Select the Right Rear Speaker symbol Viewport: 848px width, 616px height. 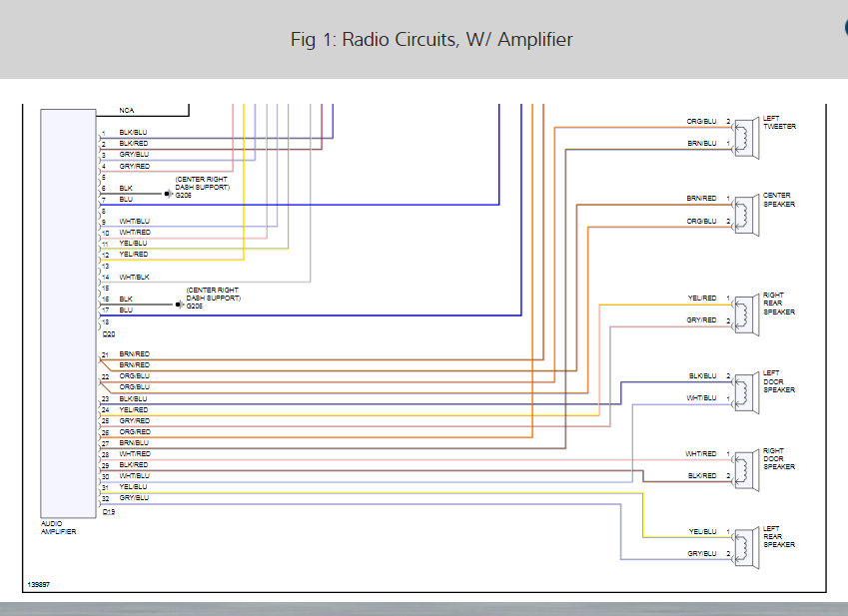[746, 315]
